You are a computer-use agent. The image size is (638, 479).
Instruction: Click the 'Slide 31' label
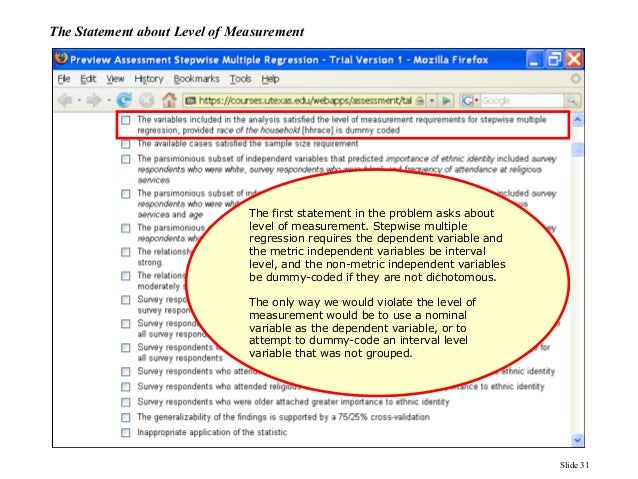coord(574,465)
